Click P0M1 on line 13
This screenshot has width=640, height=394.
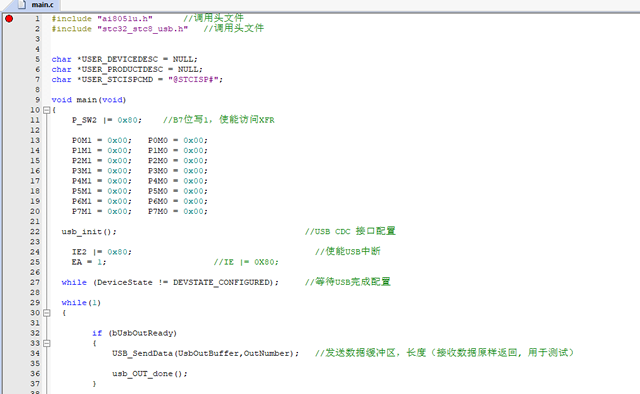[x=82, y=140]
